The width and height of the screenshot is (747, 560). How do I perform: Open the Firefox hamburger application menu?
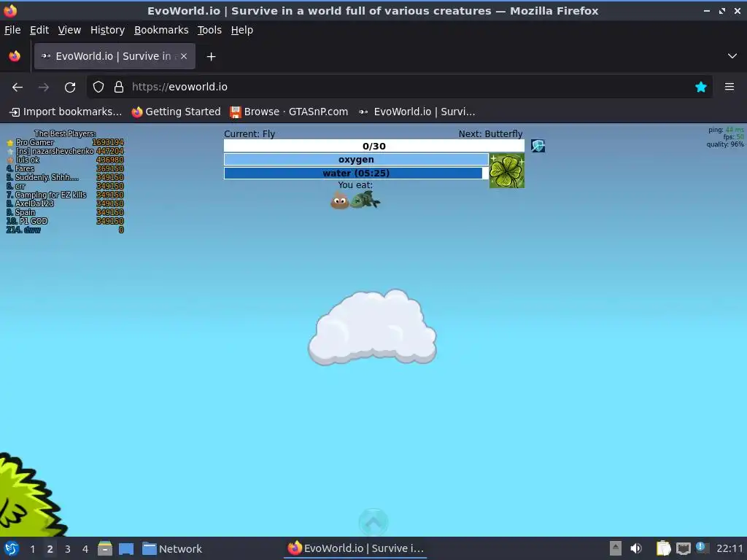point(729,87)
